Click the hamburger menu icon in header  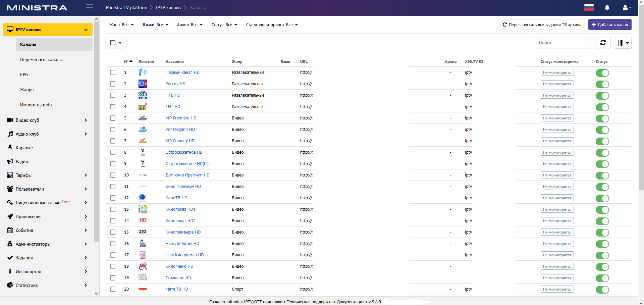[x=89, y=7]
